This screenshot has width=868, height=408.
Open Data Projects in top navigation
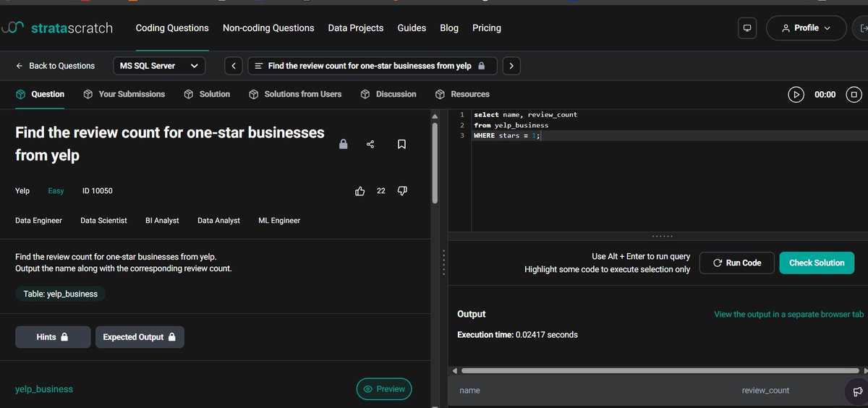pyautogui.click(x=356, y=28)
